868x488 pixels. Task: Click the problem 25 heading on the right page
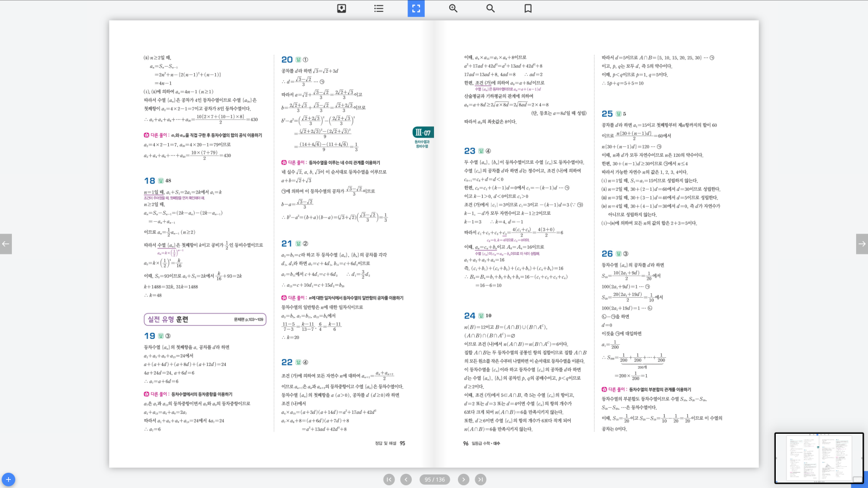click(x=607, y=114)
